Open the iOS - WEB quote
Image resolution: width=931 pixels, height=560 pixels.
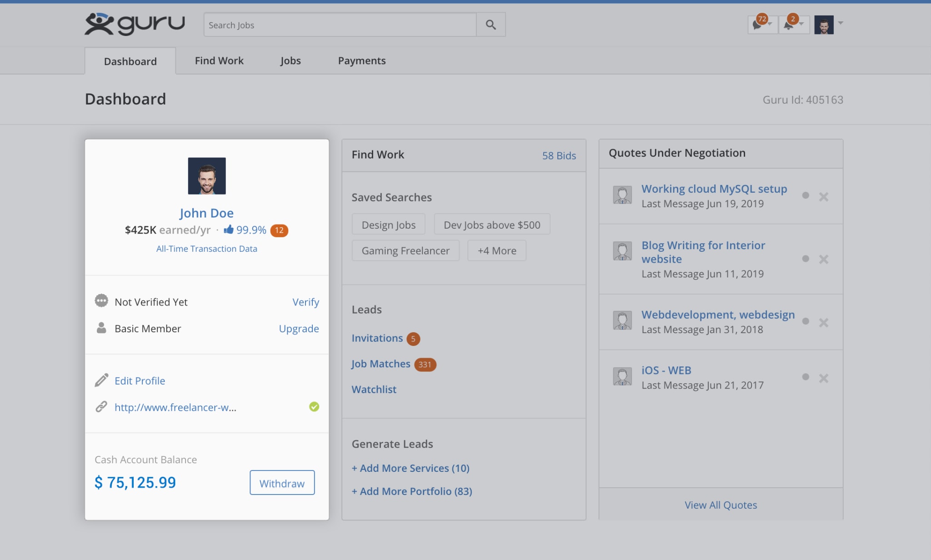[666, 370]
